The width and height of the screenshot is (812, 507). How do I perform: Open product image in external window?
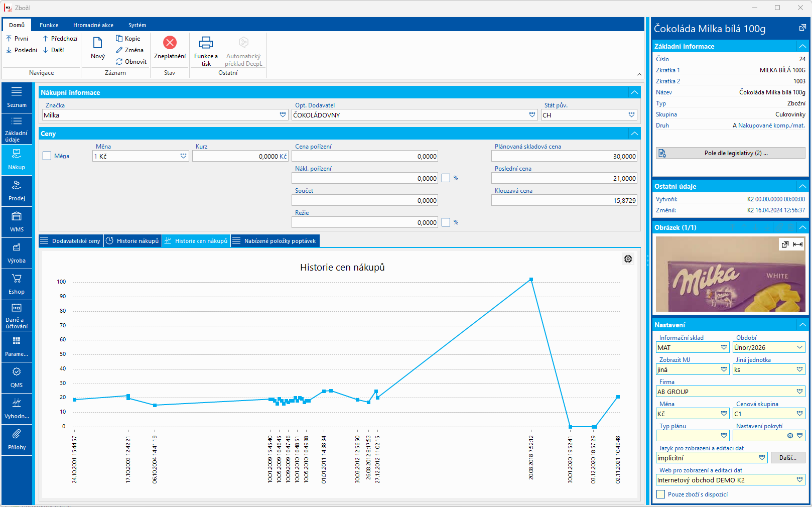point(785,244)
